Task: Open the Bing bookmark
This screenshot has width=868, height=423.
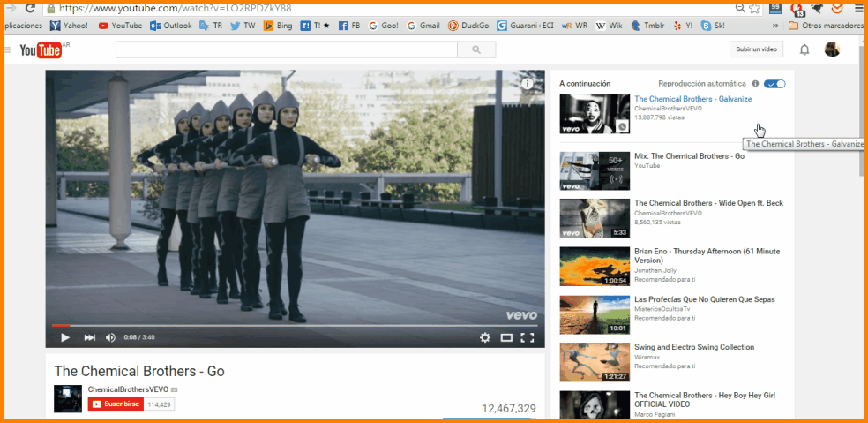Action: click(278, 26)
